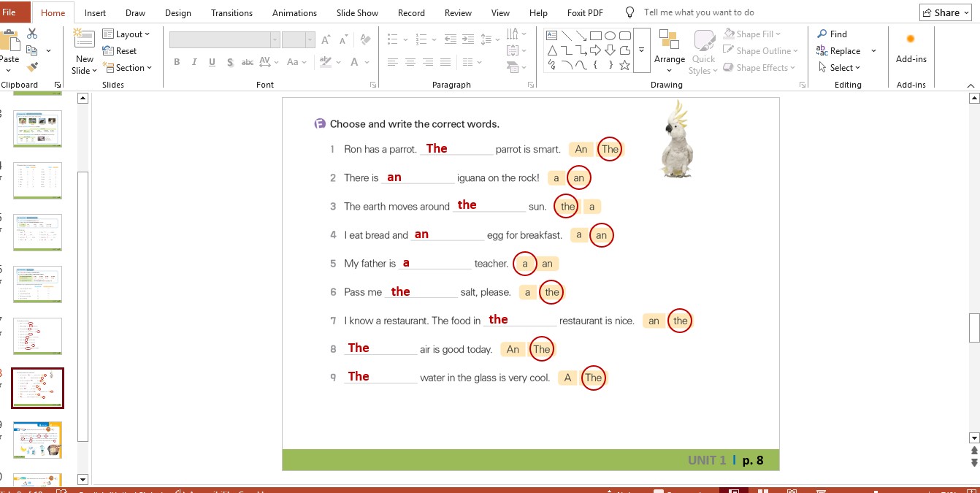The height and width of the screenshot is (493, 980).
Task: Collapse the ribbon with the chevron
Action: pyautogui.click(x=971, y=85)
